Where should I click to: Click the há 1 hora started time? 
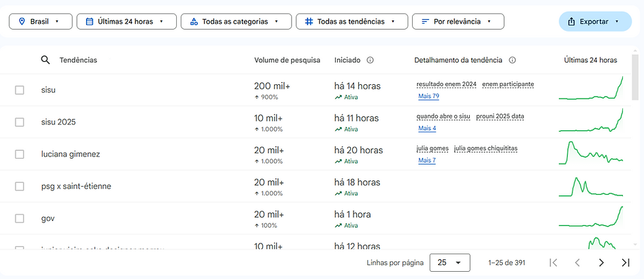click(x=352, y=215)
